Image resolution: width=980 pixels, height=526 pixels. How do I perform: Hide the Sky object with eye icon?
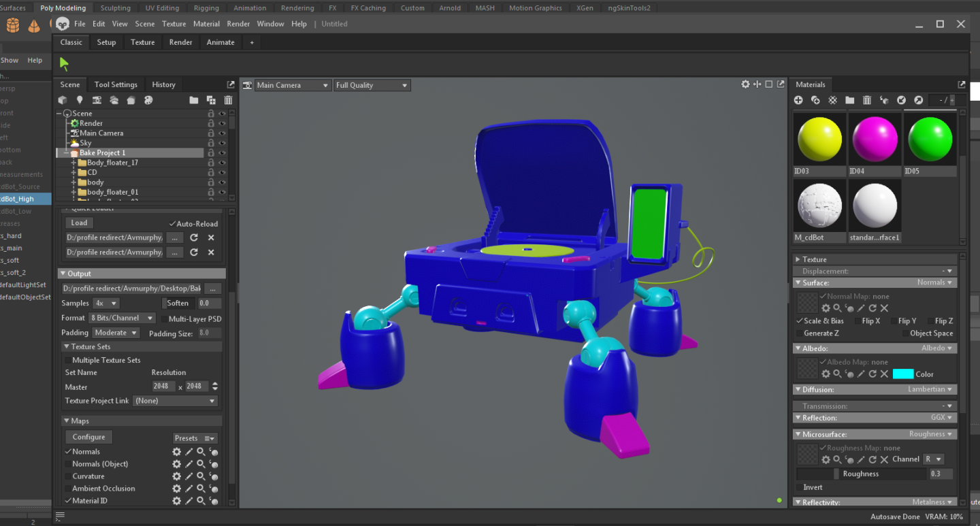(x=222, y=143)
